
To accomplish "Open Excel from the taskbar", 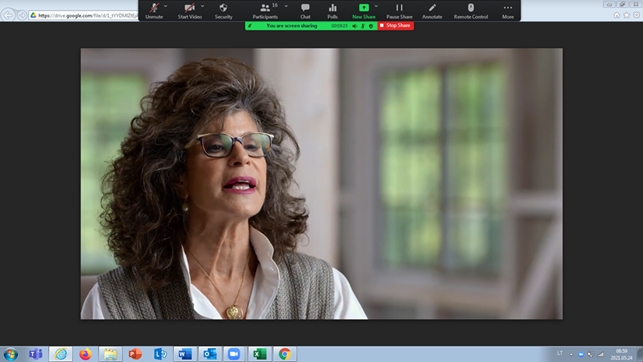I will click(260, 354).
